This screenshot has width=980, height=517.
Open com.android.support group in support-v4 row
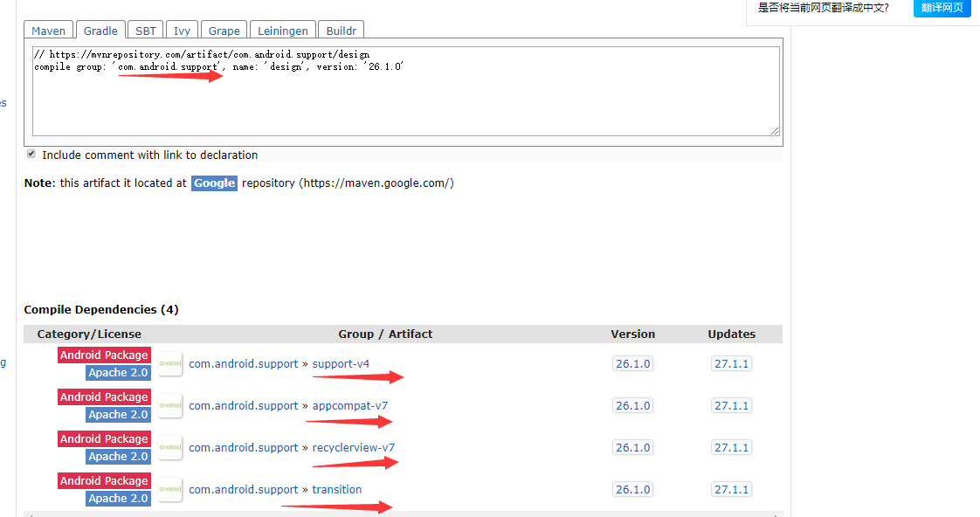(243, 364)
